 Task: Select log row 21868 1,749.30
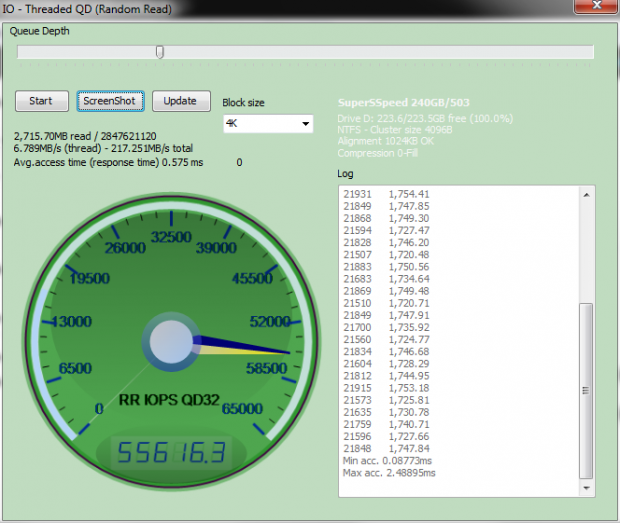pyautogui.click(x=386, y=218)
